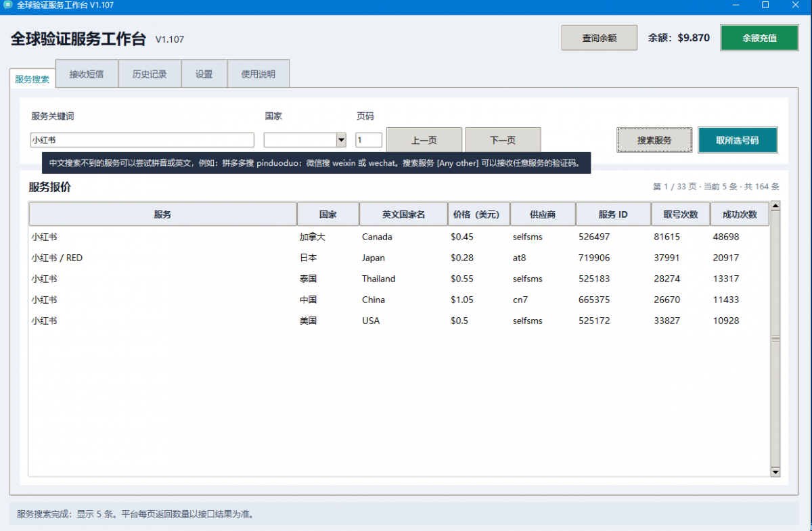Select the 小红书 / RED row
The height and width of the screenshot is (531, 812).
[x=399, y=258]
